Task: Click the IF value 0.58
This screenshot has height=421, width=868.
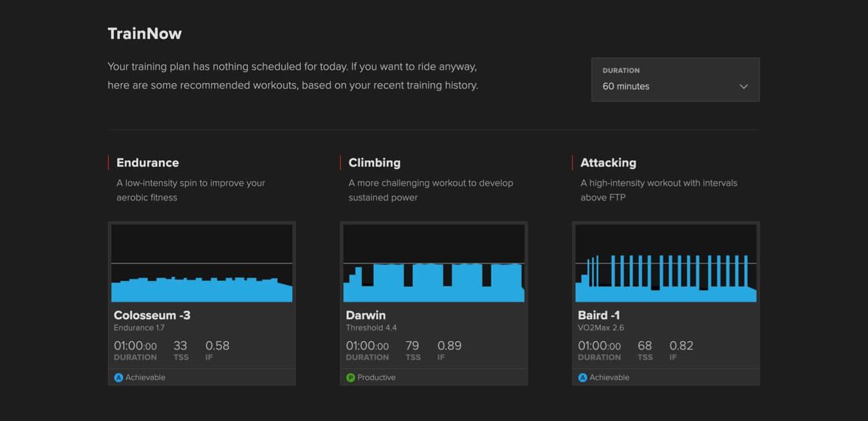Action: point(217,346)
